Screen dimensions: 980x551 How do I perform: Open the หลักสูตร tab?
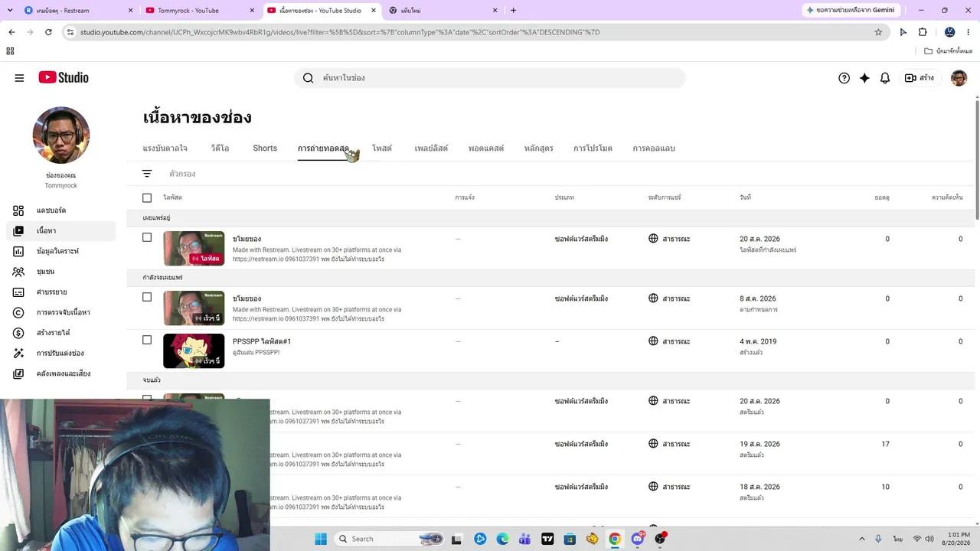point(539,148)
